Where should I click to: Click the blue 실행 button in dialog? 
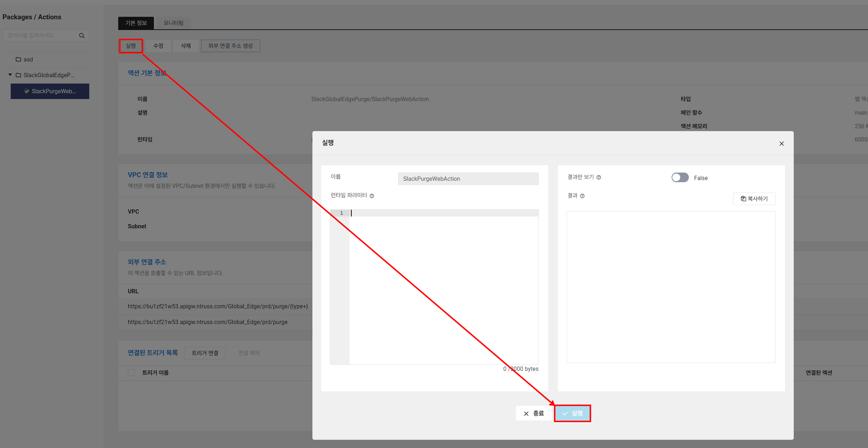pyautogui.click(x=572, y=413)
